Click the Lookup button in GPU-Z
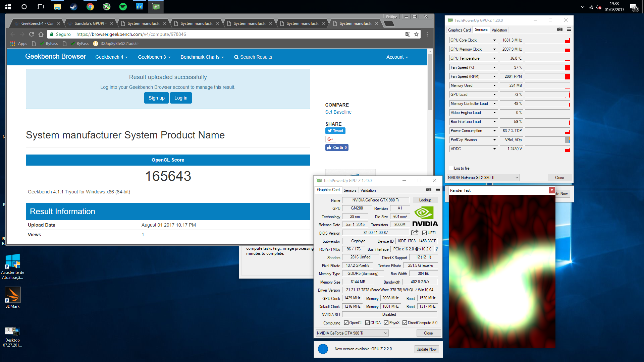The image size is (644, 362). pyautogui.click(x=425, y=200)
